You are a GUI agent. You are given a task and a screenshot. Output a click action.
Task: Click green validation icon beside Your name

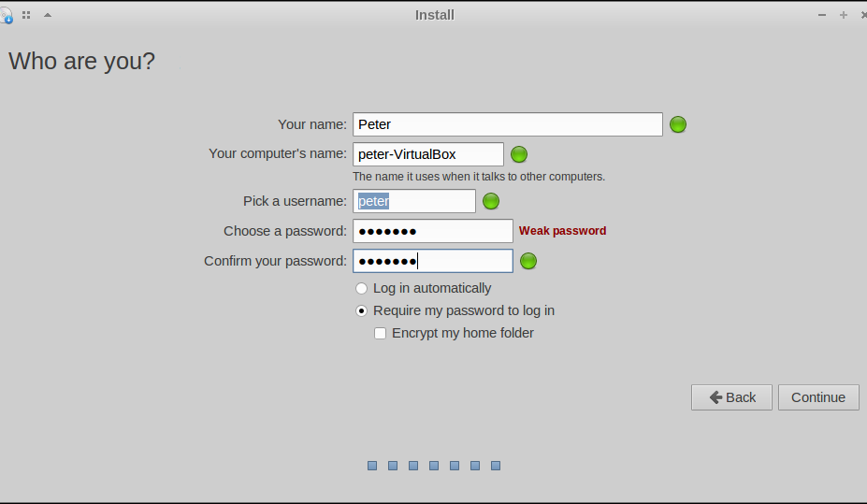click(678, 124)
